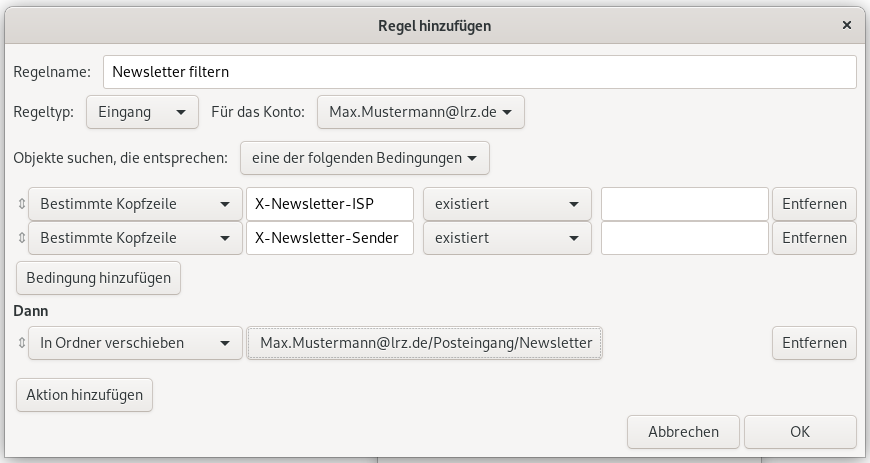Click the drag handle of the X-Newsletter-Sender condition

point(21,238)
